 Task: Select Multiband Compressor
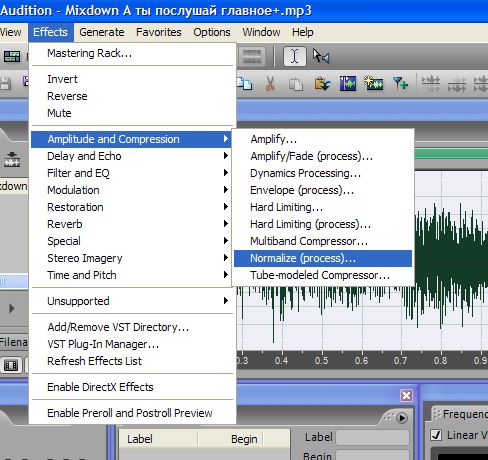point(323,241)
